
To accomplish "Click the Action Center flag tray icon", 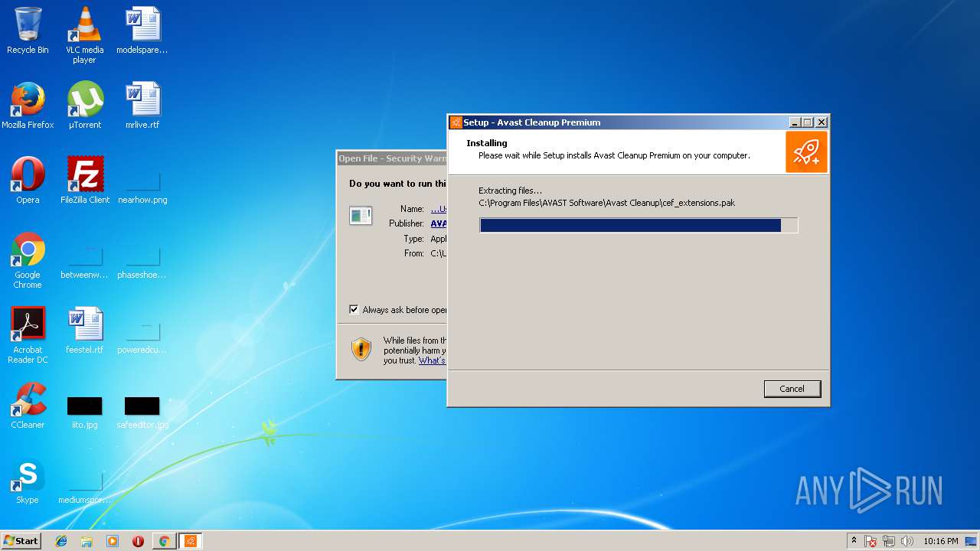I will click(871, 541).
